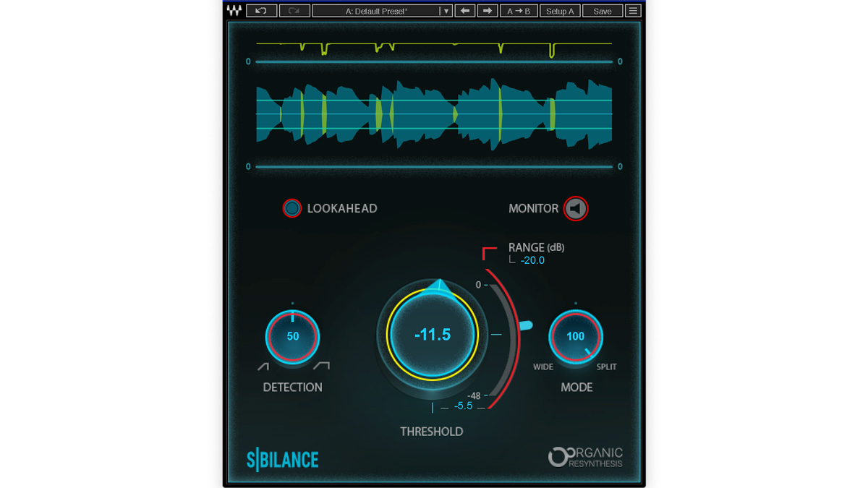The height and width of the screenshot is (488, 868).
Task: Click the A: Default Preset name field
Action: click(376, 11)
